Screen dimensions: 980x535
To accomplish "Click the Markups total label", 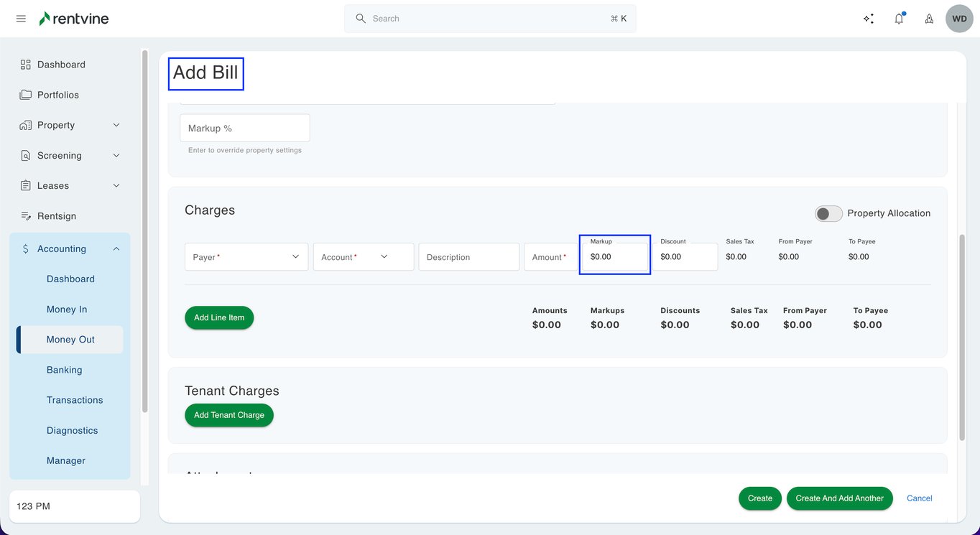I will tap(608, 311).
